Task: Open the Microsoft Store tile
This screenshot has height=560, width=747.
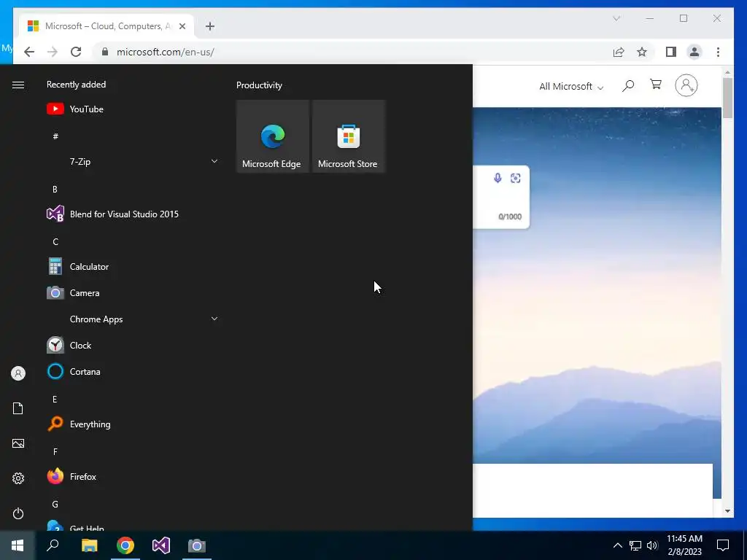Action: coord(348,136)
